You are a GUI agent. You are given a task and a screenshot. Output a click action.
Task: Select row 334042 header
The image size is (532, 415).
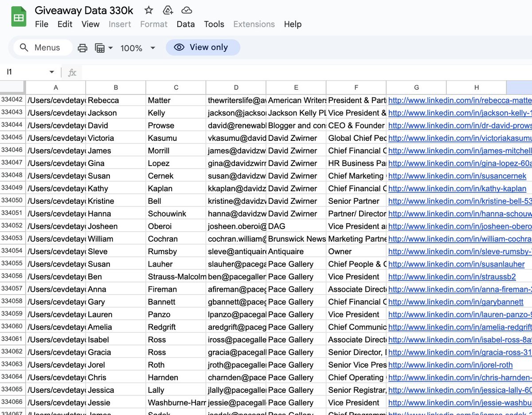click(x=12, y=100)
